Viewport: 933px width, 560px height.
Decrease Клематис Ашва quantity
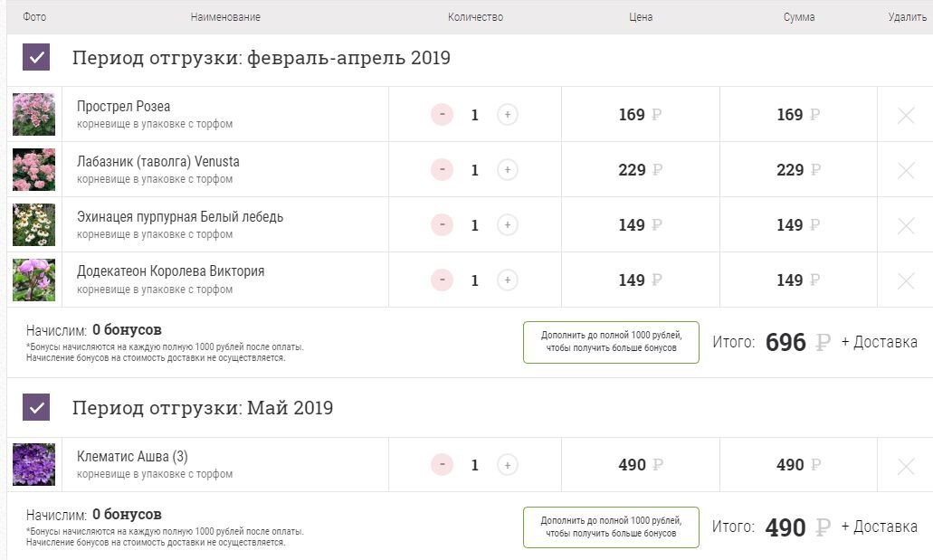(x=443, y=463)
